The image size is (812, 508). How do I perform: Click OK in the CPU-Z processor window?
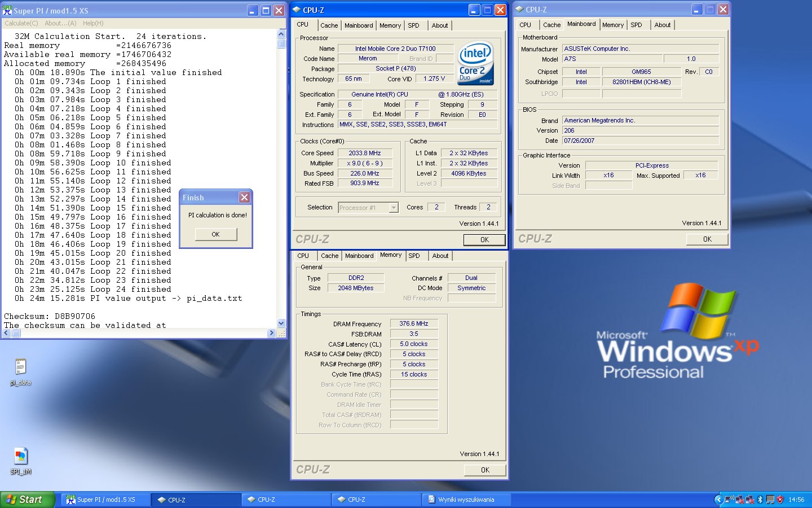[484, 240]
